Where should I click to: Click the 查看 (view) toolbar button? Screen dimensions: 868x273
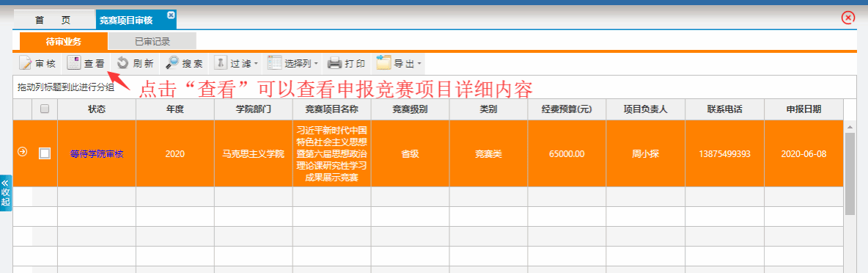(86, 64)
